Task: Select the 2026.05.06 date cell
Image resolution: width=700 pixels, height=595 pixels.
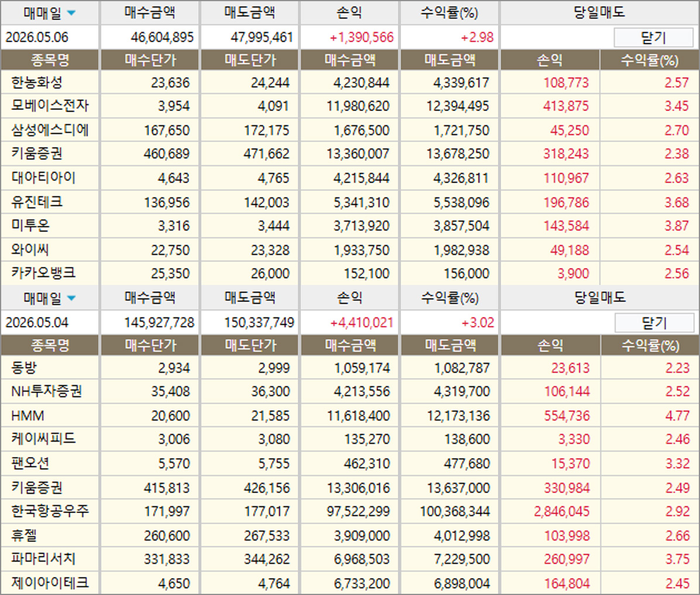Action: 37,37
